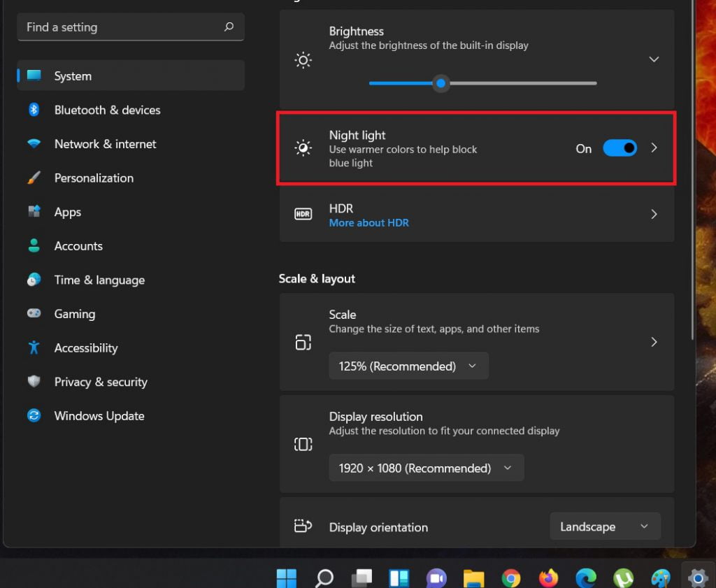Launch Google Chrome from taskbar
Screen dimensions: 716x588
[511, 578]
